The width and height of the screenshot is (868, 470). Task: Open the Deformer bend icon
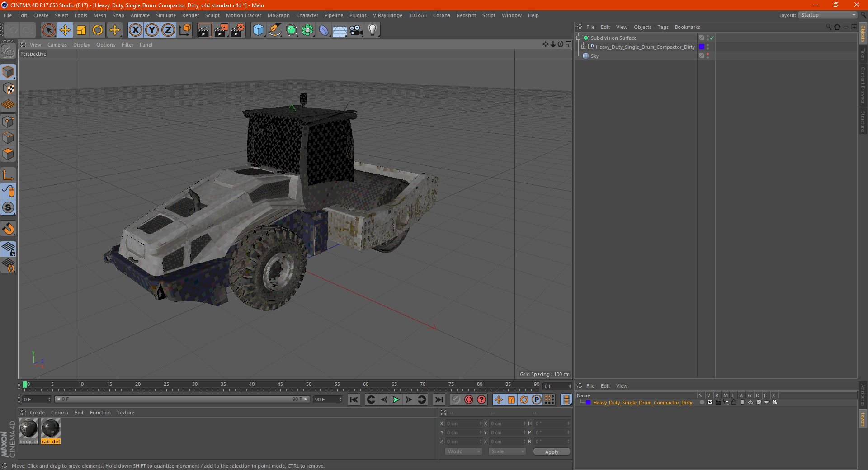(324, 30)
